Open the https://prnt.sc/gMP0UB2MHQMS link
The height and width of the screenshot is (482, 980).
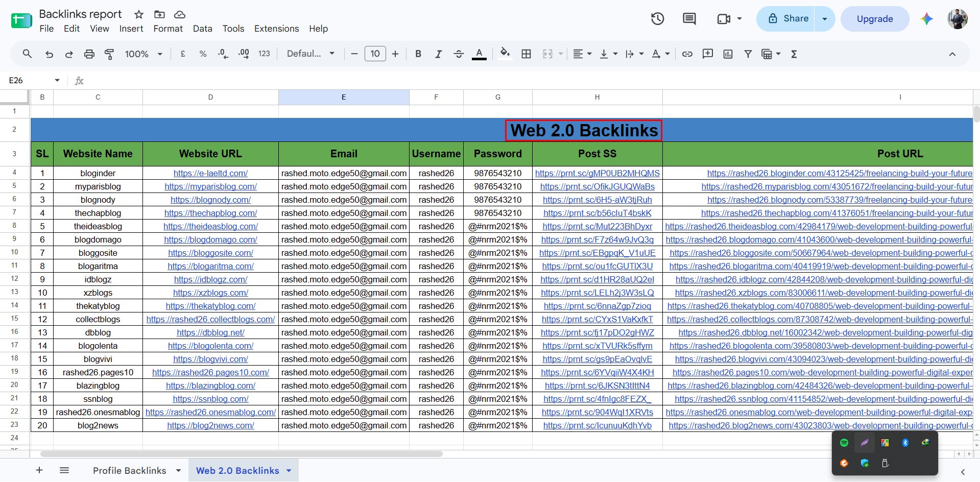click(597, 174)
